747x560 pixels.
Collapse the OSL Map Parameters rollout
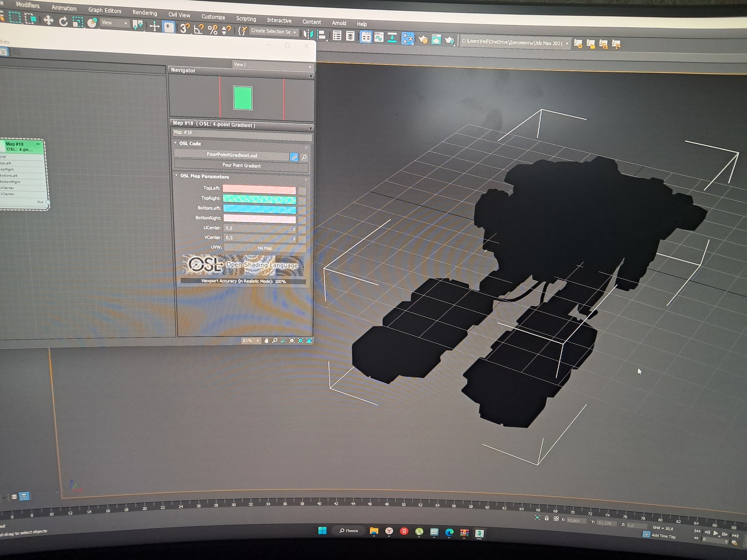[204, 176]
